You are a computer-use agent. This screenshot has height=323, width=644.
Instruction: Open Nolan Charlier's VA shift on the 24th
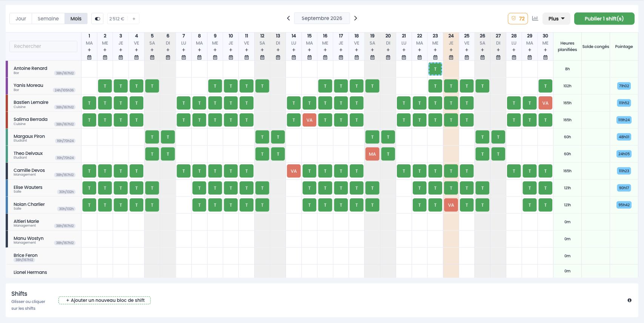(x=451, y=205)
